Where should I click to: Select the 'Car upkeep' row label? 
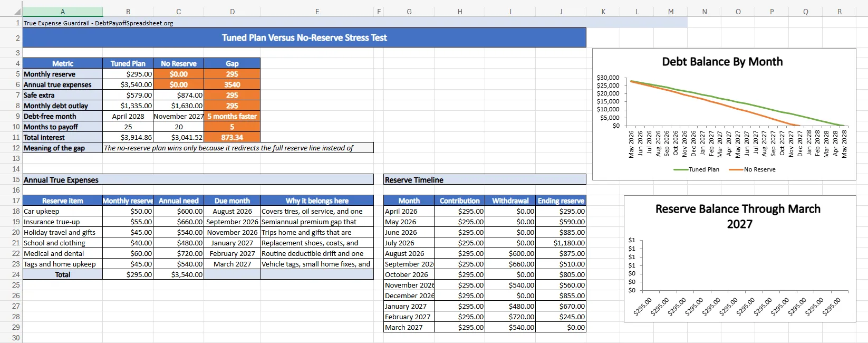point(63,211)
